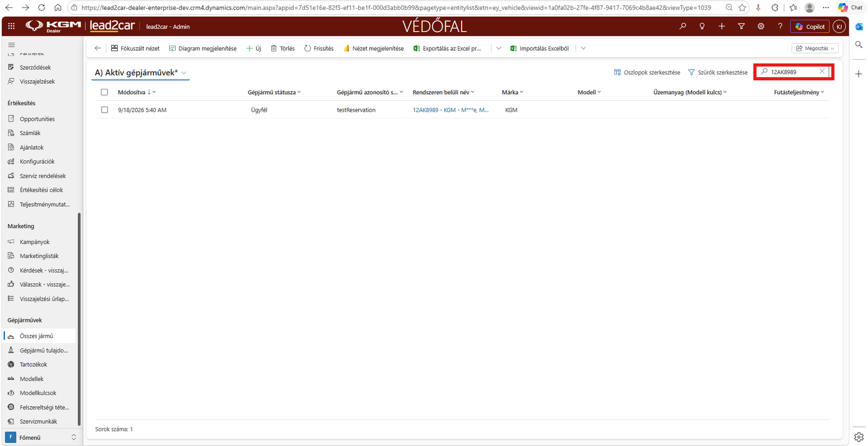
Task: Expand the Exportálás az Excel split arrow
Action: (499, 48)
